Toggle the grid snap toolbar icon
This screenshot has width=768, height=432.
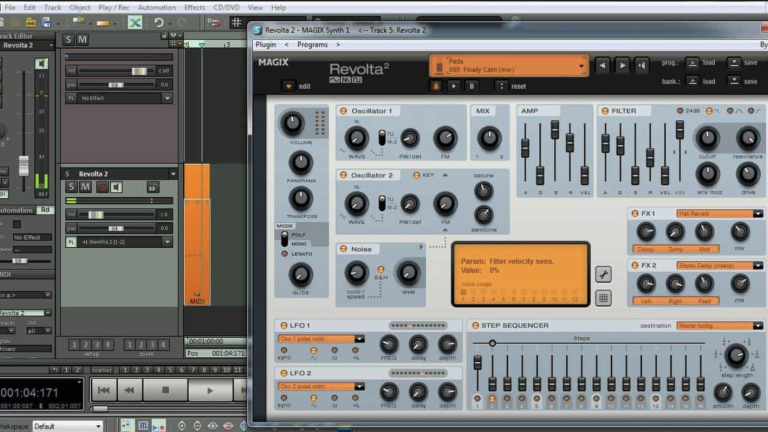pos(236,23)
